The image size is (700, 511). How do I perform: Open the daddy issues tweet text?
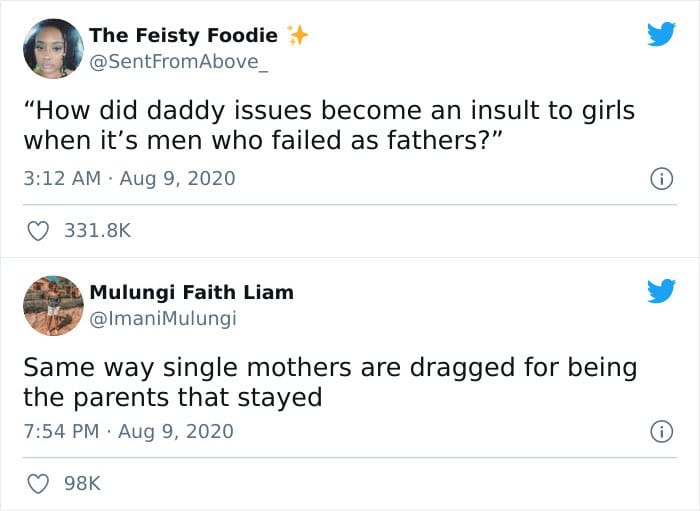tap(329, 125)
